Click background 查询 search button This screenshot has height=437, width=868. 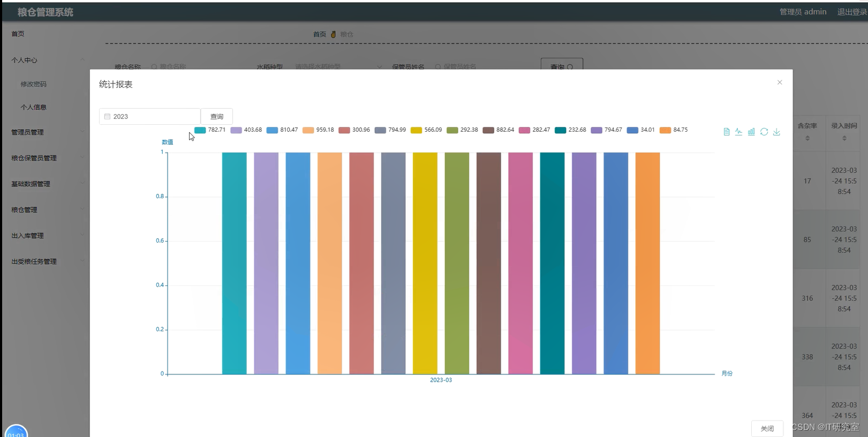562,65
